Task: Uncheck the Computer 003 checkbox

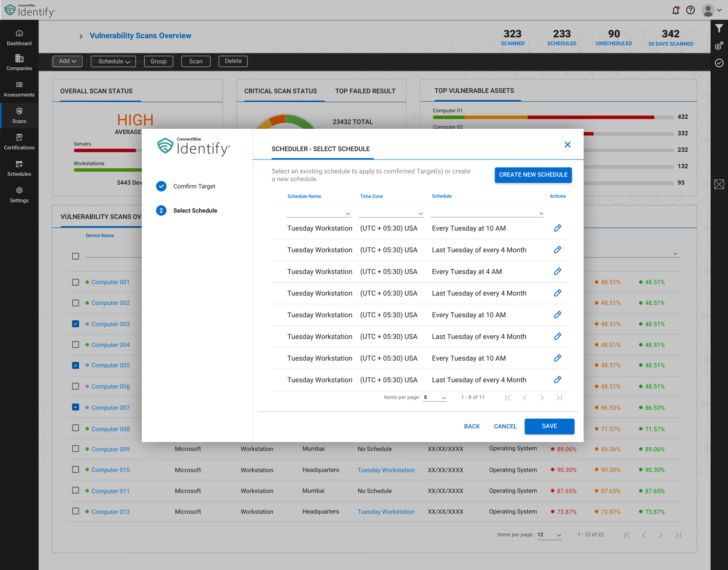Action: point(75,324)
